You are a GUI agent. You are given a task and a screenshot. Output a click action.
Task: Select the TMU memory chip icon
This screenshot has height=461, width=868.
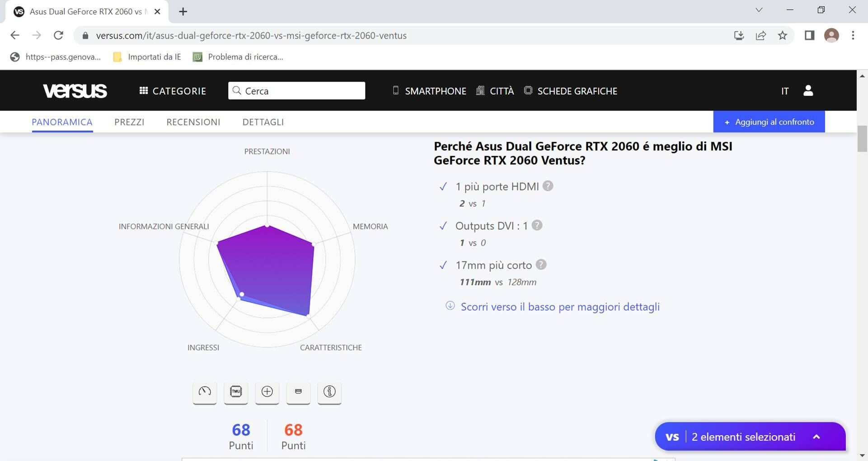(x=236, y=392)
